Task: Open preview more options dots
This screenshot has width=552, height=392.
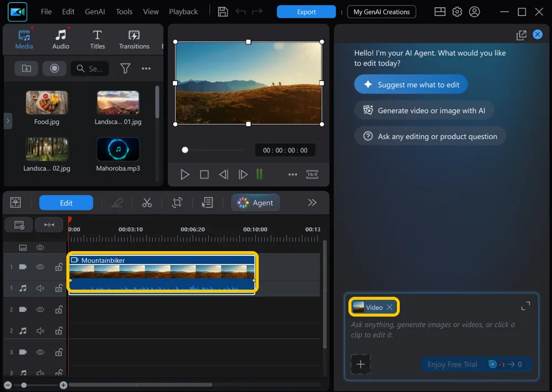Action: point(293,174)
